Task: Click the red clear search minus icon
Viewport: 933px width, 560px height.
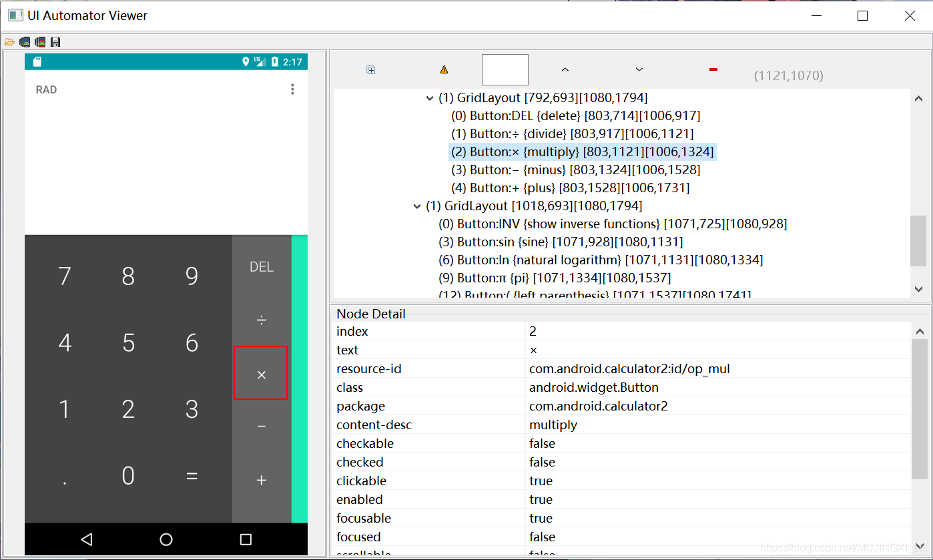Action: pyautogui.click(x=713, y=69)
